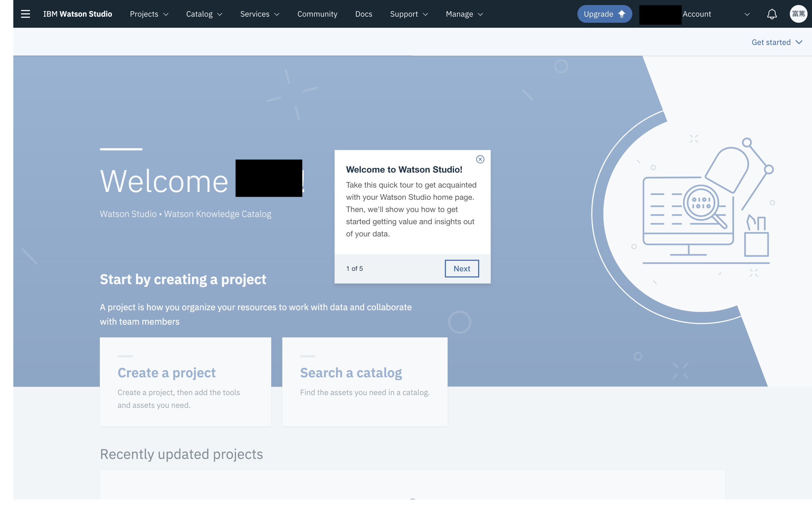Click the 'Recently updated projects' heading
The image size is (812, 515).
(x=181, y=454)
